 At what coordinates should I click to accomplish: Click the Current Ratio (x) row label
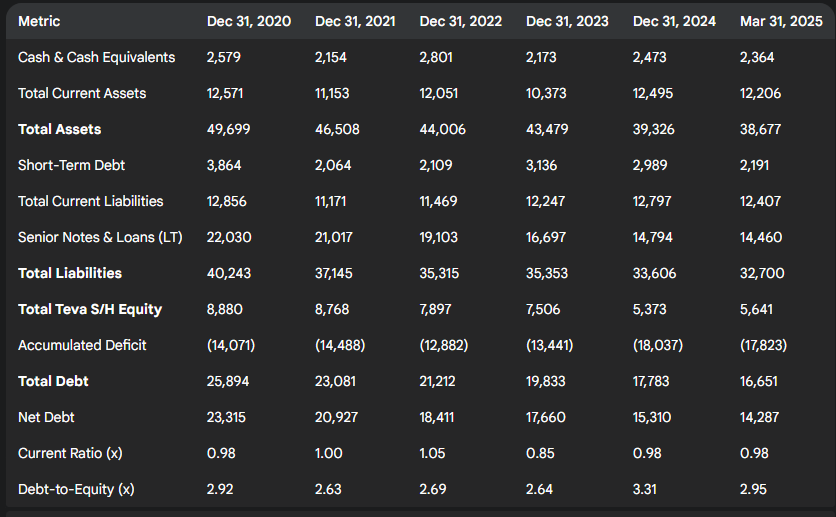70,453
